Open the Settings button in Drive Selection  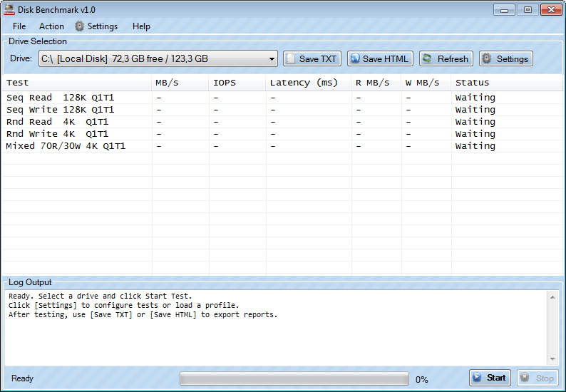(506, 58)
